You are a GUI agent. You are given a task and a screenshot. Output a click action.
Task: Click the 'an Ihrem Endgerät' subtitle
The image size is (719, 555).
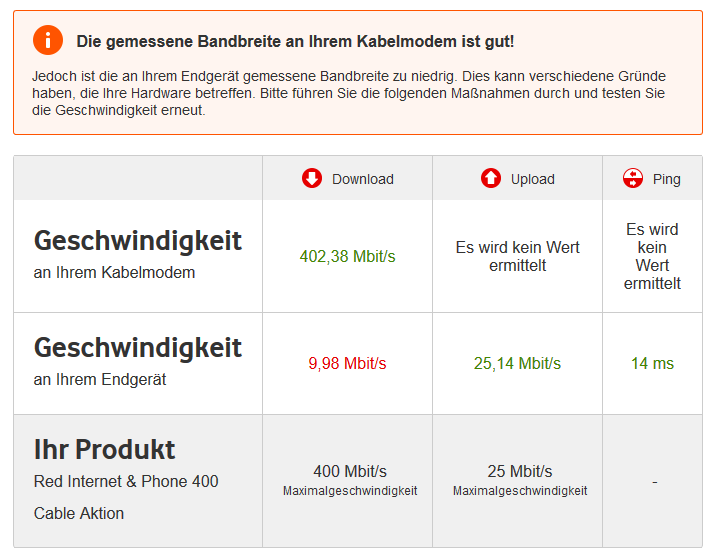coord(100,380)
